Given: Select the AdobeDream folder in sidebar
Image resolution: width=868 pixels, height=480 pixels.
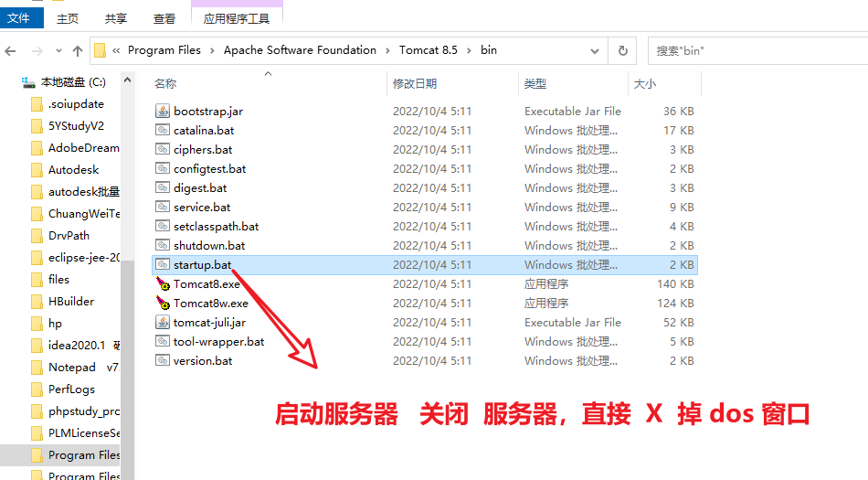Looking at the screenshot, I should (83, 148).
